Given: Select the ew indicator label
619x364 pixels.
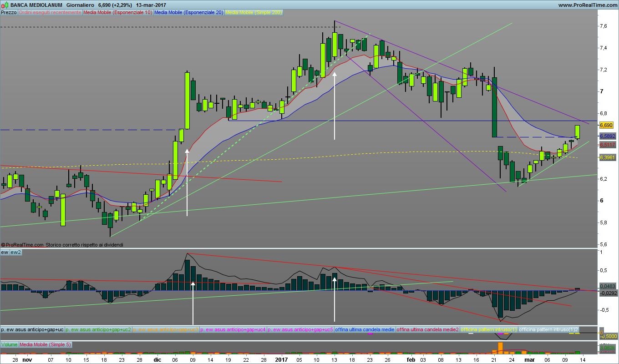Looking at the screenshot, I should pos(5,252).
